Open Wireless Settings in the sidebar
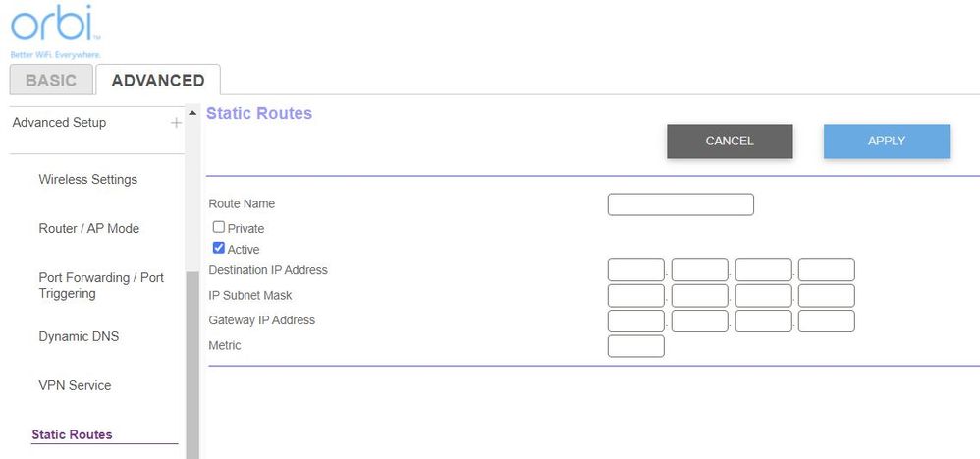The height and width of the screenshot is (459, 980). pyautogui.click(x=88, y=180)
